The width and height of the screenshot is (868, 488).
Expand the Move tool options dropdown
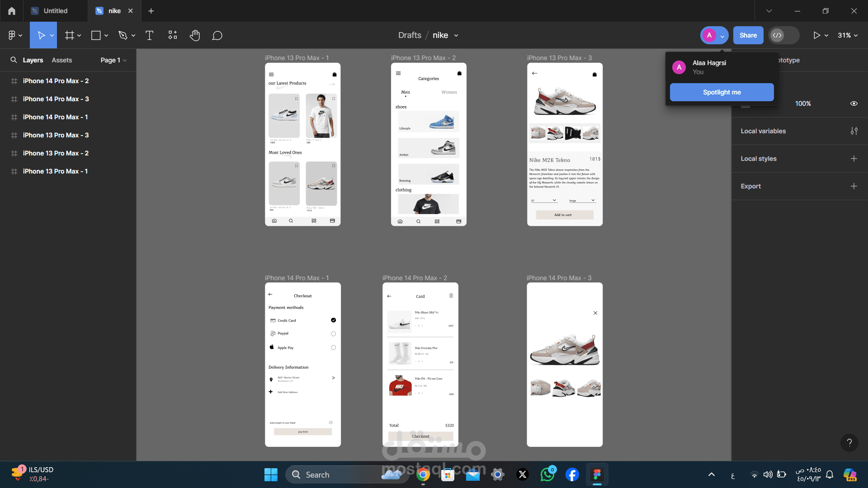[52, 36]
